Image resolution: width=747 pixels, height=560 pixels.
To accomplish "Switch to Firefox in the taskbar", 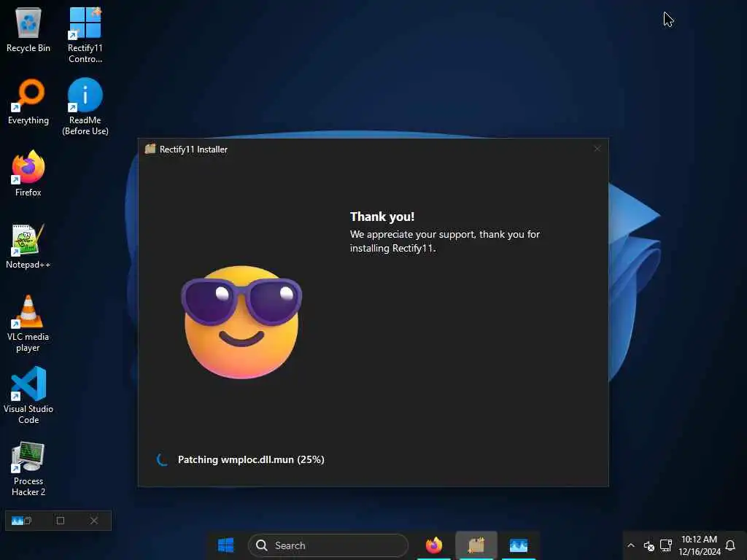I will coord(433,545).
